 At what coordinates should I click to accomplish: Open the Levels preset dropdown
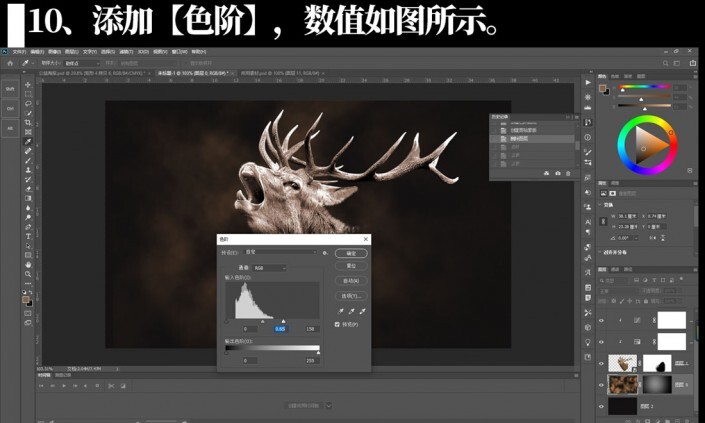click(x=281, y=253)
